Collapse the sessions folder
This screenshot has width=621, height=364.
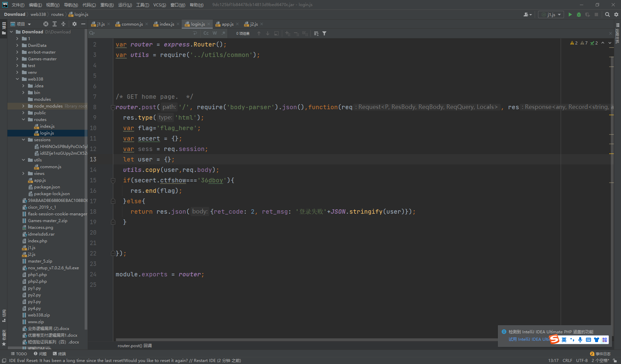click(23, 140)
